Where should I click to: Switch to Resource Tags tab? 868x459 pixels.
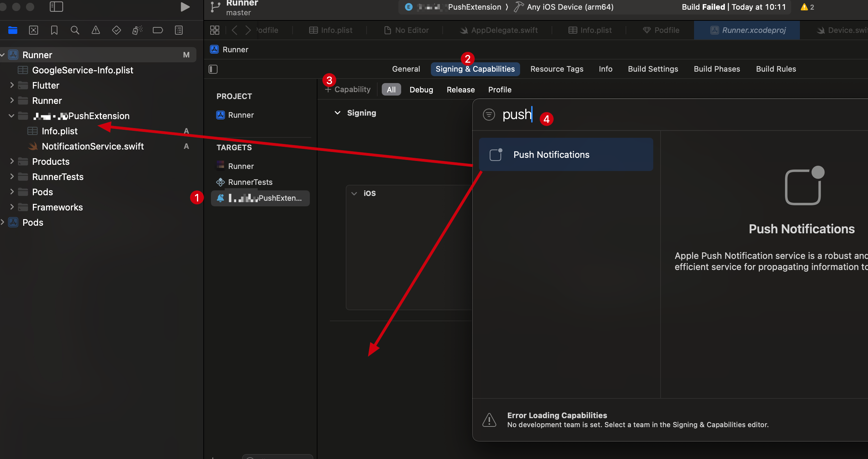pyautogui.click(x=557, y=69)
